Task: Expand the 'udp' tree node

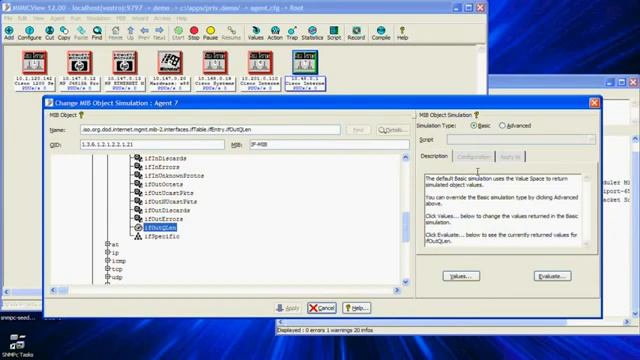Action: tap(108, 276)
